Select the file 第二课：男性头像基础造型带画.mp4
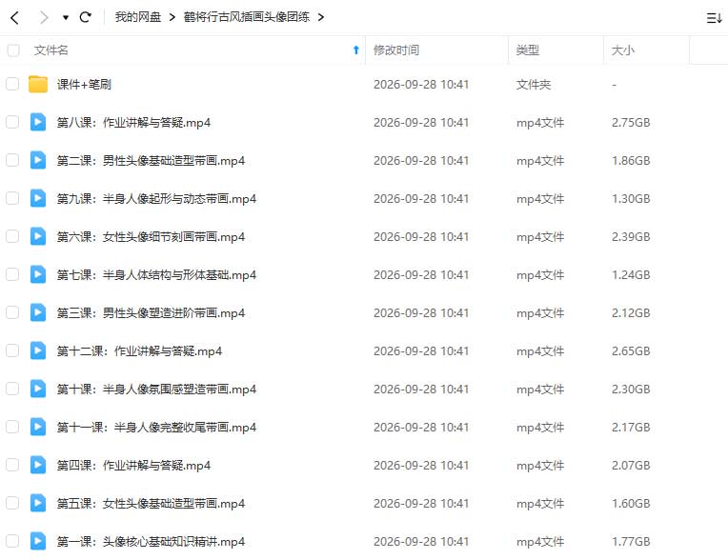This screenshot has height=560, width=728. tap(151, 161)
